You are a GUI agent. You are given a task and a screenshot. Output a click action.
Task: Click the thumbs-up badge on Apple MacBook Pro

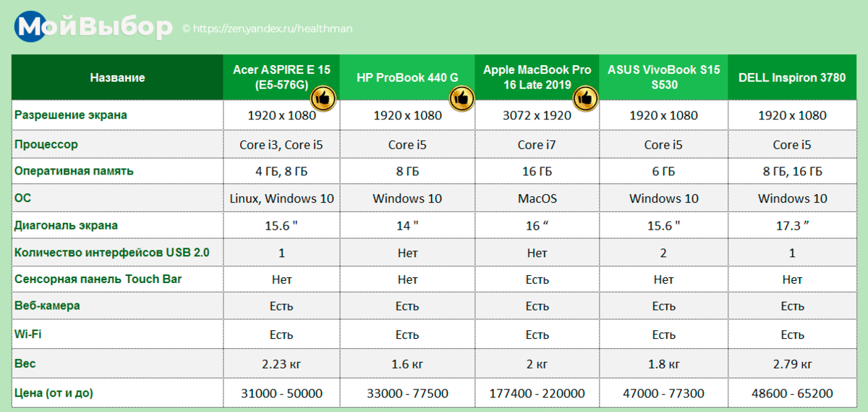click(x=586, y=97)
